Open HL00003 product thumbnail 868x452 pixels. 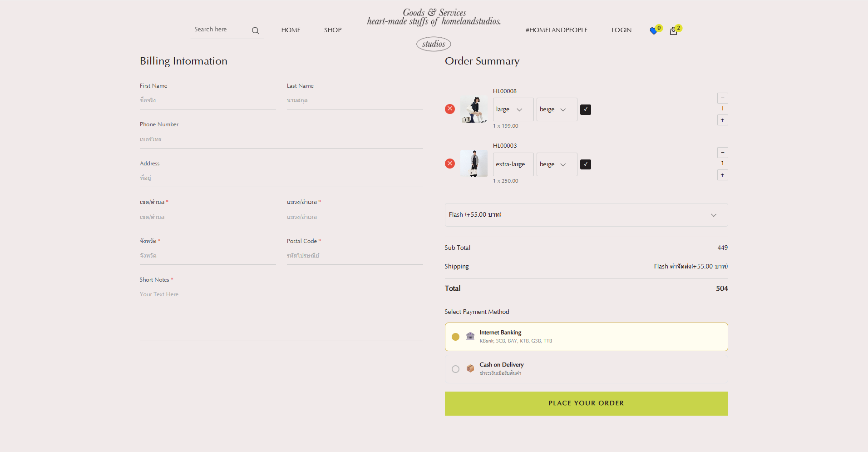[473, 164]
